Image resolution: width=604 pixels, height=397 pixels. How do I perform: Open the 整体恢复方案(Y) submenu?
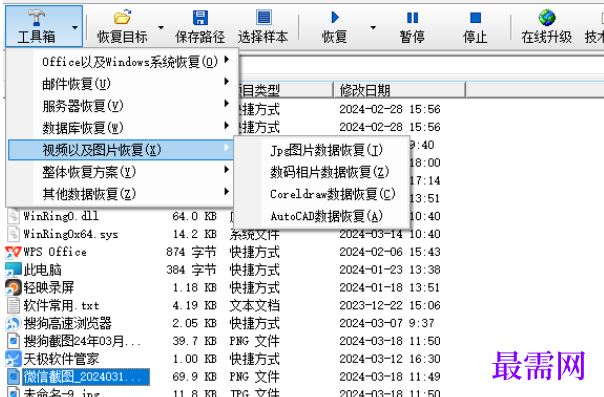[x=121, y=172]
